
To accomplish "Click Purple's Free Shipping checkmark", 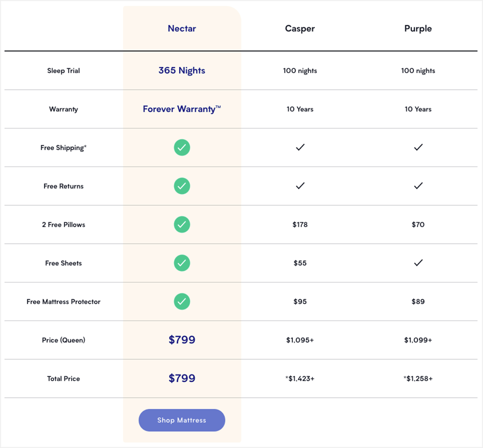I will point(418,147).
